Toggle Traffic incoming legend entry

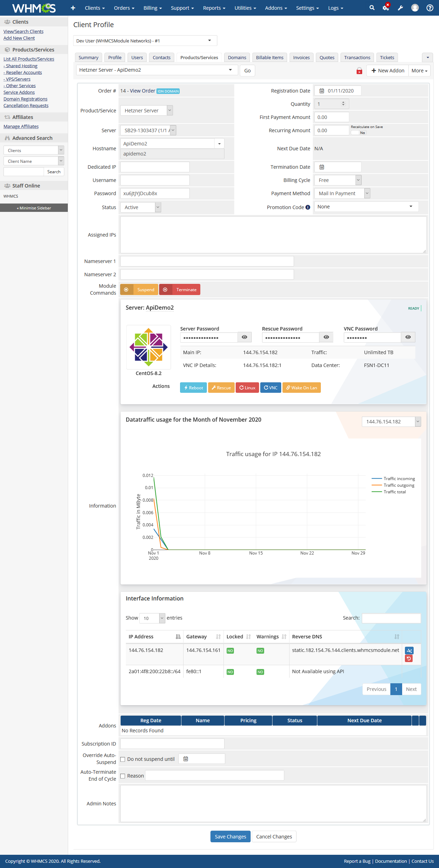393,479
